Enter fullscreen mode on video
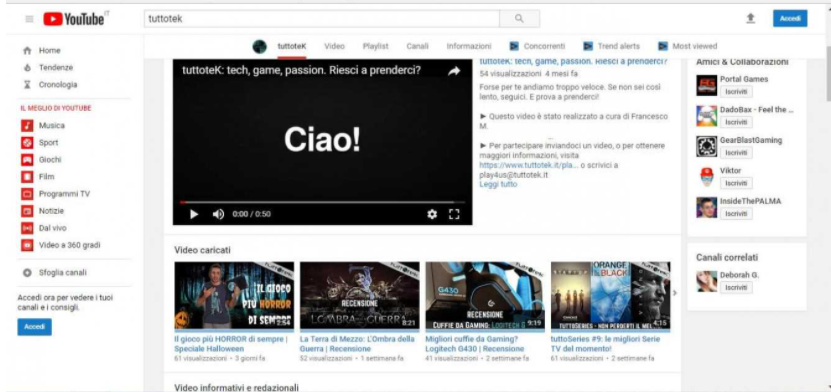This screenshot has width=831, height=392. (x=454, y=214)
